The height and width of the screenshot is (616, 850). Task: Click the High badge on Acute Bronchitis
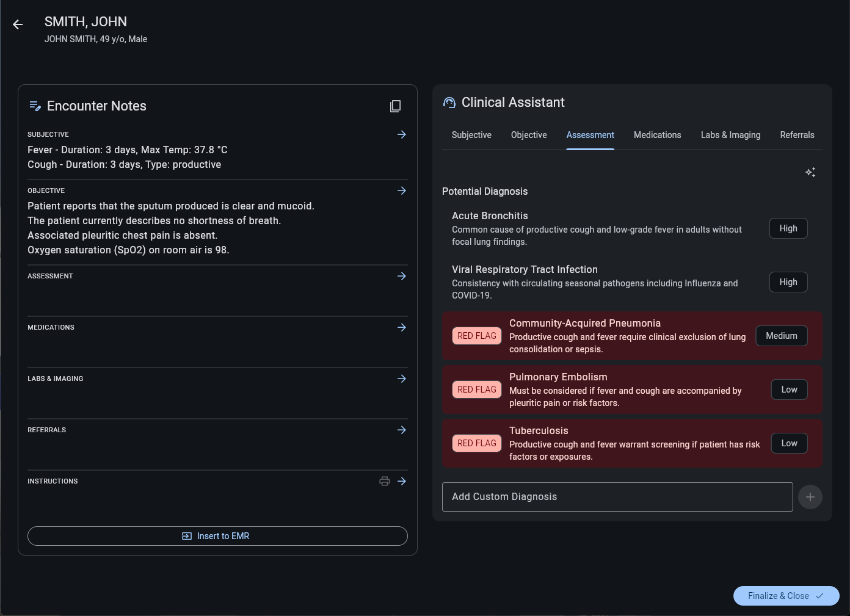click(788, 228)
